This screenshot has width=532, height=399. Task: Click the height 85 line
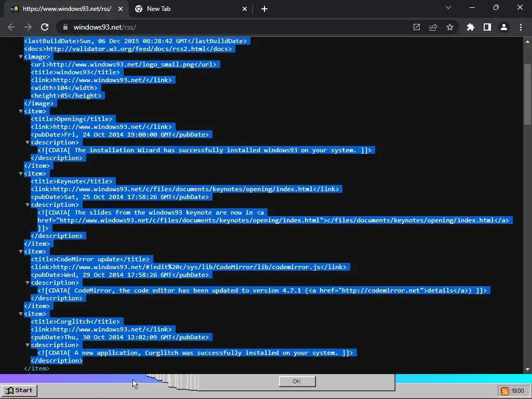66,96
